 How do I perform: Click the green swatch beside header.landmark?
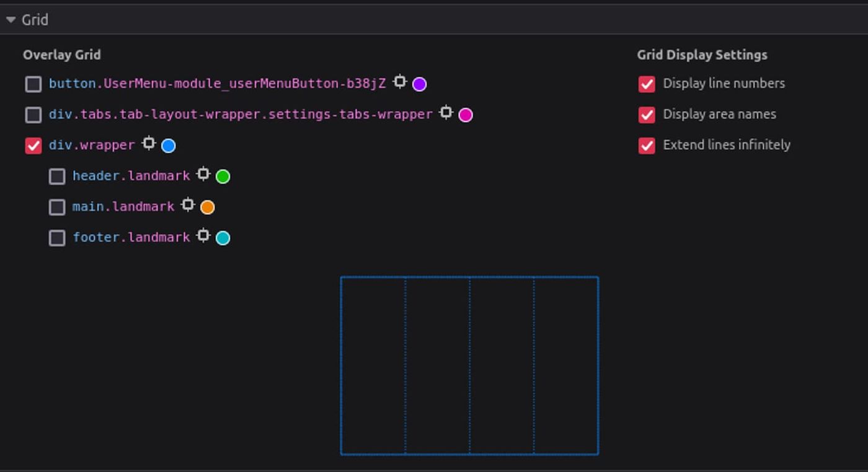coord(223,176)
